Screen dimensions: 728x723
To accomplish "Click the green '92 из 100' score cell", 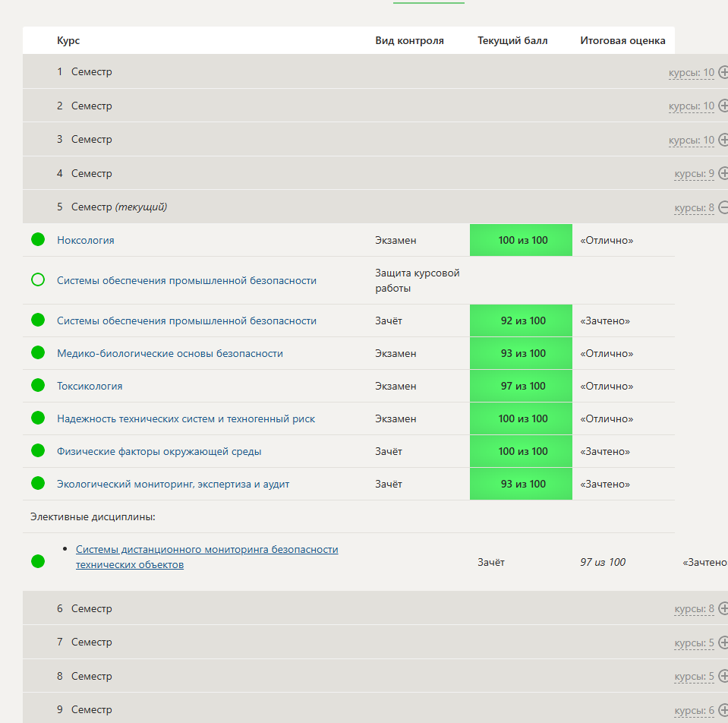I will 522,320.
